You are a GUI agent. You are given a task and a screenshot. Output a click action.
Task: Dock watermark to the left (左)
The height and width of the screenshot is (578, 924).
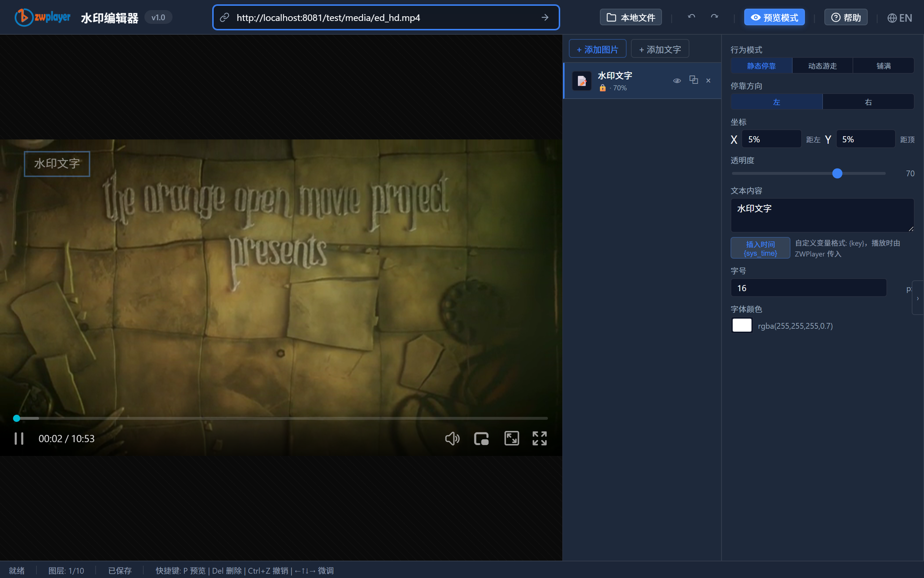(776, 102)
